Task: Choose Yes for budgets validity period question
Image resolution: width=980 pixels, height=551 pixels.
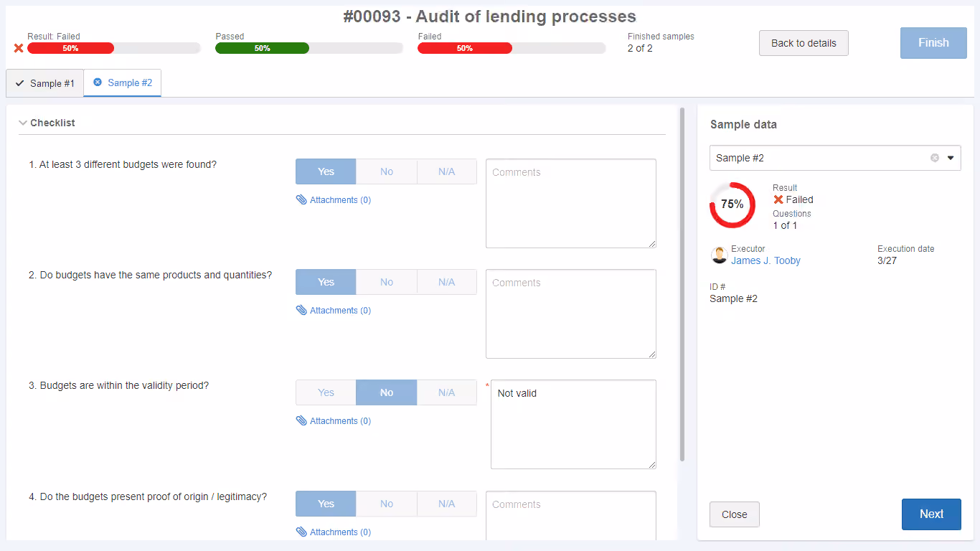Action: pos(326,392)
